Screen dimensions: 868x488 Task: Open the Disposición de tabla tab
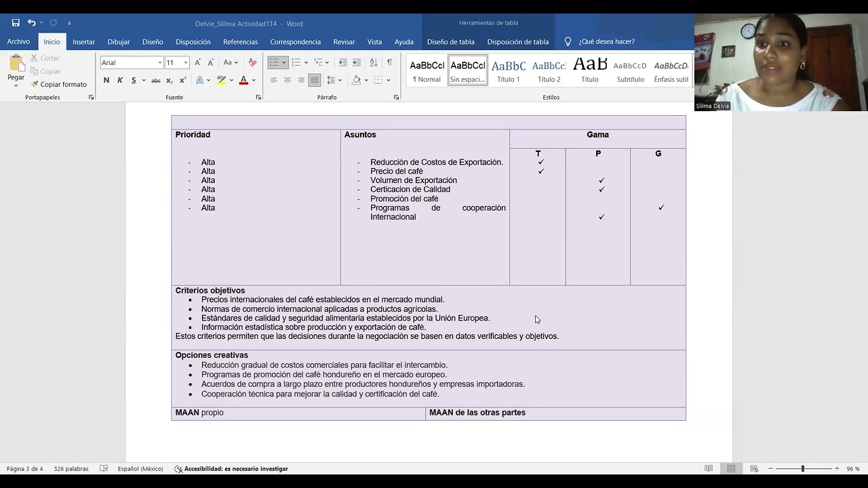coord(518,41)
